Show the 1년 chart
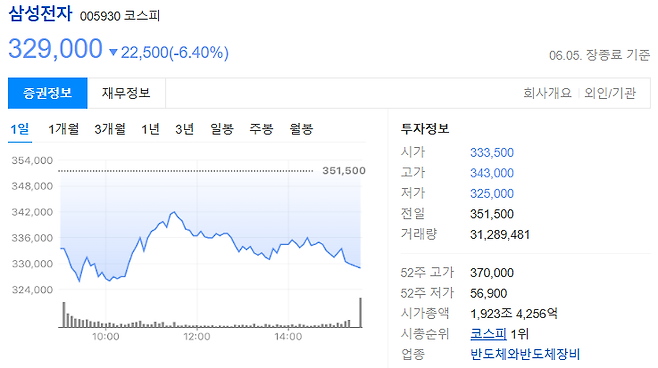The width and height of the screenshot is (658, 368). point(150,129)
